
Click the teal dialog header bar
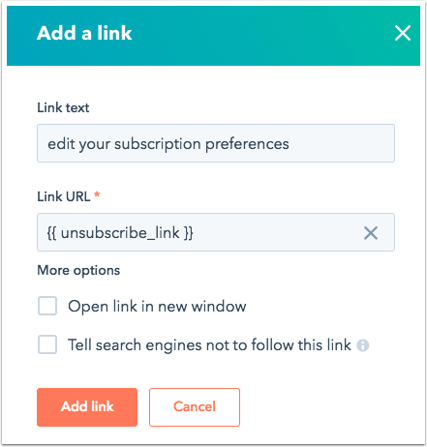click(213, 36)
